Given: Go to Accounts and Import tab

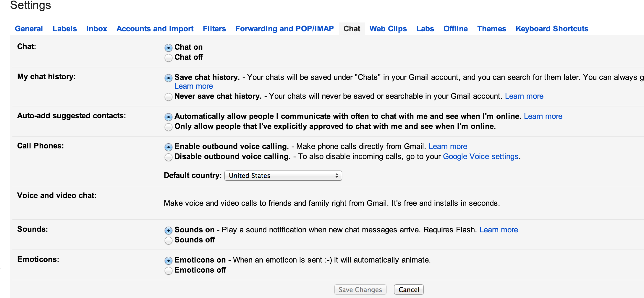Looking at the screenshot, I should [155, 29].
